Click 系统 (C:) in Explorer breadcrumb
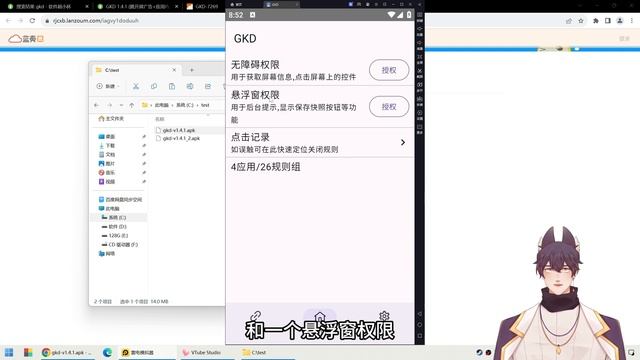 (x=184, y=105)
